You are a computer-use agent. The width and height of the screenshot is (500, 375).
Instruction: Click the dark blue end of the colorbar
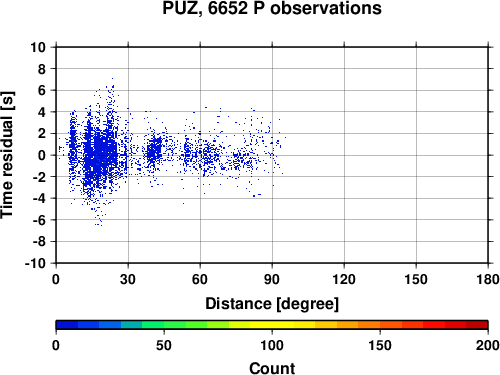coord(67,325)
